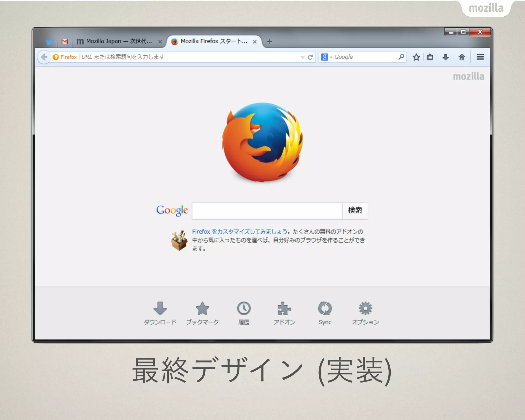Open the search engine selector dropdown
The width and height of the screenshot is (525, 420).
click(327, 57)
